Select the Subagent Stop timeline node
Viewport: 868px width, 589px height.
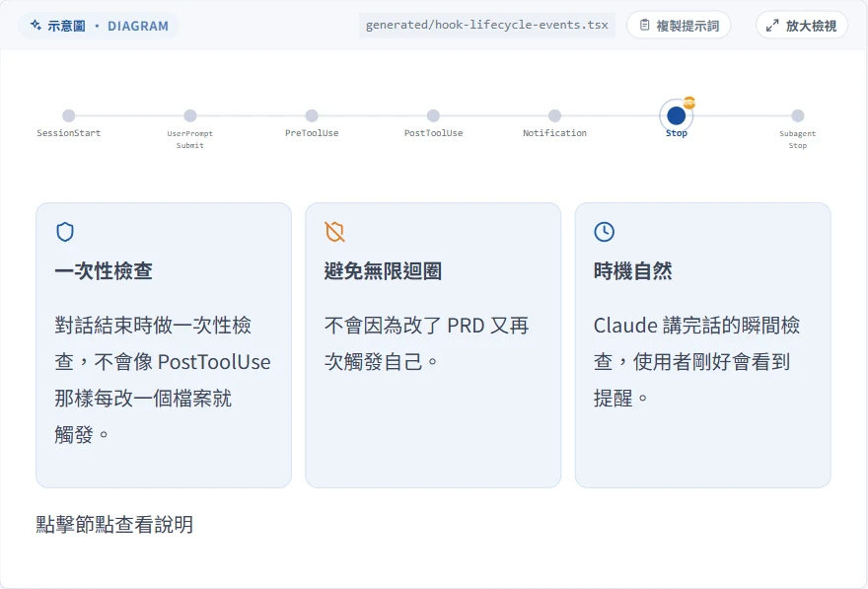798,115
